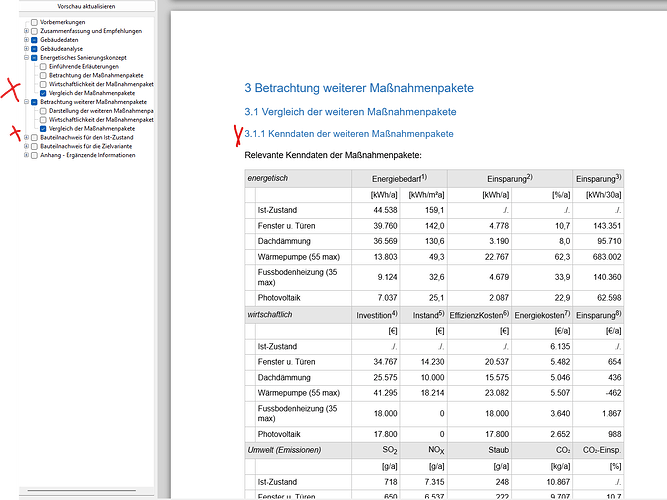
Task: Collapse the Energetisches Sanierungskonzept node
Action: point(26,58)
